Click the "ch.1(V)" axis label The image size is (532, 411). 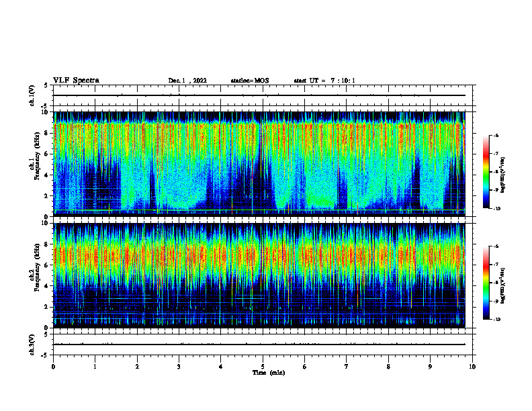[x=32, y=95]
